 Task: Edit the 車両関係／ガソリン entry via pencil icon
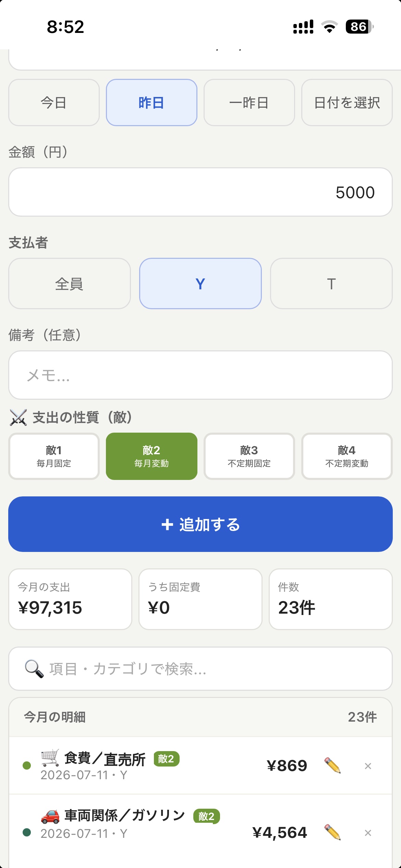(332, 832)
